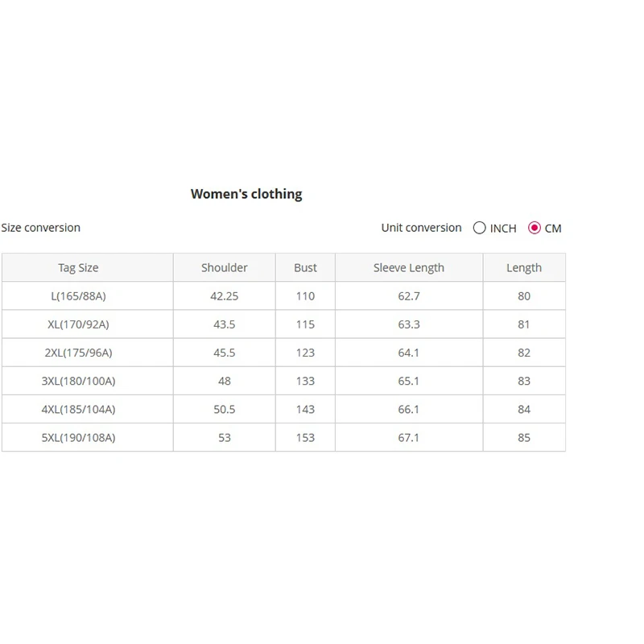Click the Shoulder column header
Image resolution: width=644 pixels, height=644 pixels.
click(x=225, y=268)
